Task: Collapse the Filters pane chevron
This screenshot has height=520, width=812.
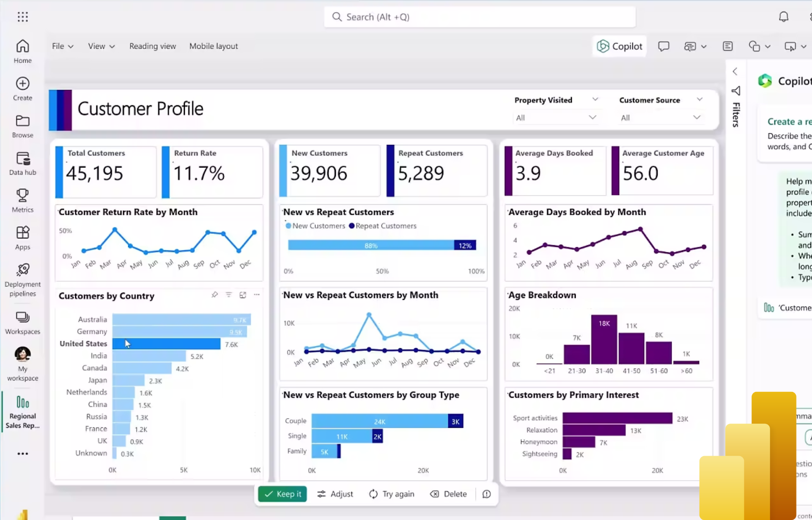Action: click(x=735, y=71)
